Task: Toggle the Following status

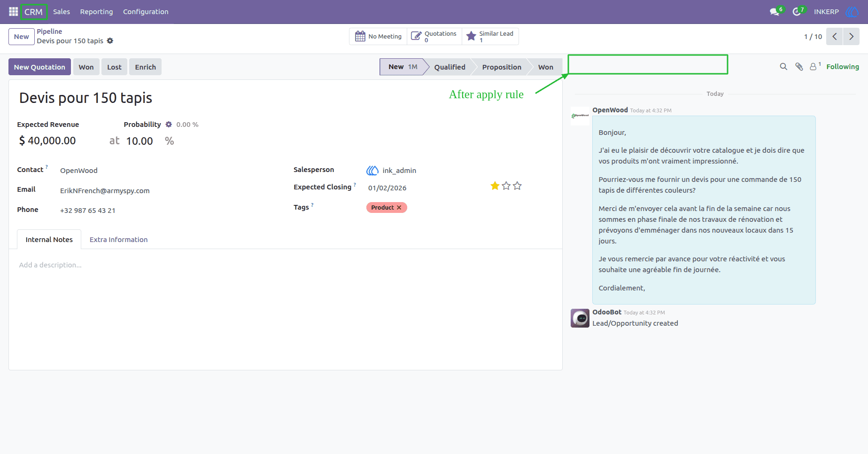Action: click(x=843, y=67)
